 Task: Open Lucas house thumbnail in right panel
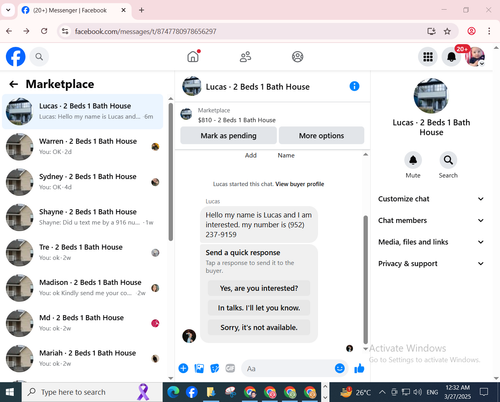(431, 96)
